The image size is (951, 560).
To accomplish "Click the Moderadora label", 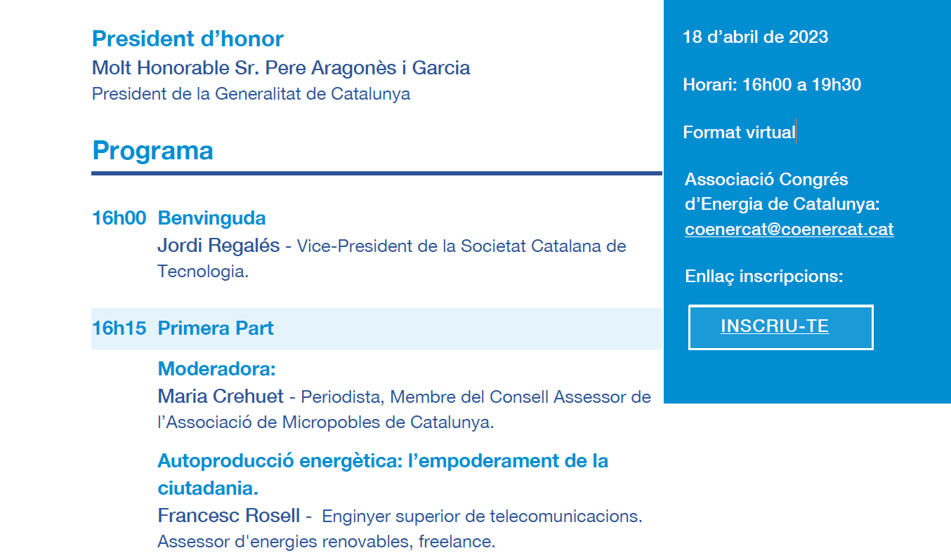I will click(217, 368).
